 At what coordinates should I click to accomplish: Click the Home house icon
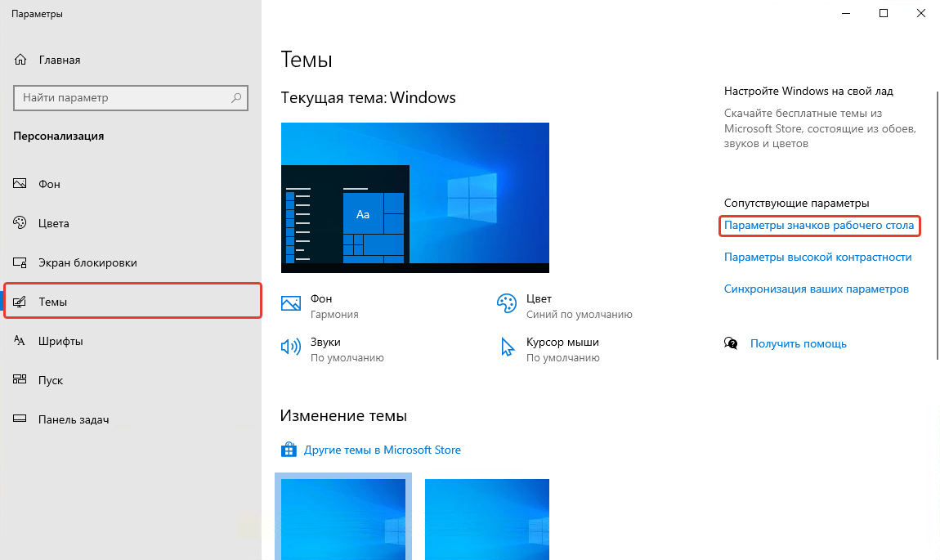pyautogui.click(x=20, y=60)
